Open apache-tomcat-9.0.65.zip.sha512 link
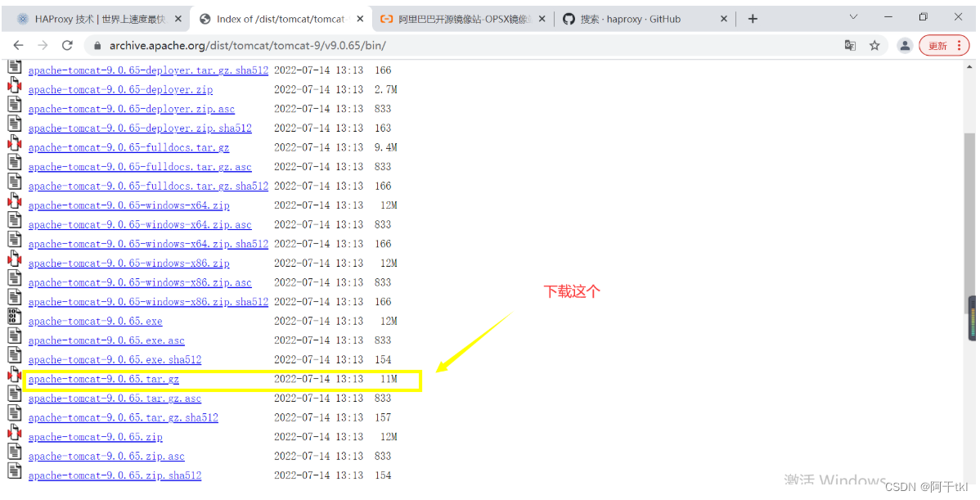The image size is (980, 500). [x=115, y=475]
